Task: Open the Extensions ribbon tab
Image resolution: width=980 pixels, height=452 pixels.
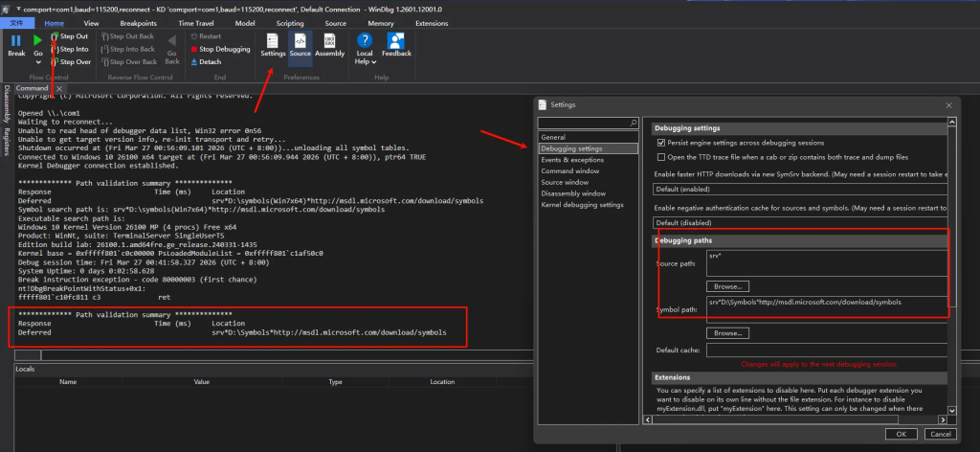Action: pyautogui.click(x=432, y=23)
